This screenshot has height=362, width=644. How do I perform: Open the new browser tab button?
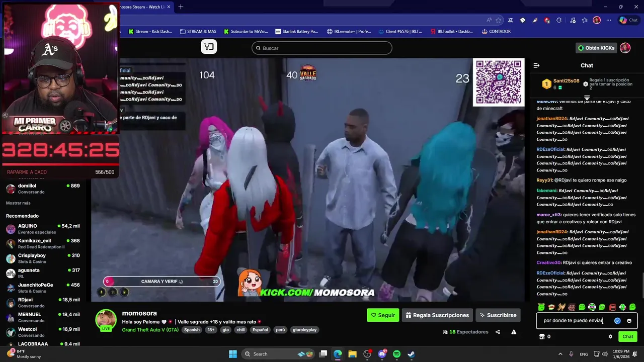(181, 7)
